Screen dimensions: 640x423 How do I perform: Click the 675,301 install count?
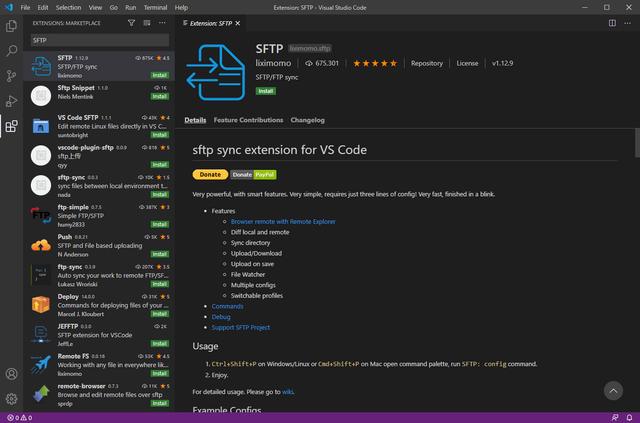(x=322, y=63)
